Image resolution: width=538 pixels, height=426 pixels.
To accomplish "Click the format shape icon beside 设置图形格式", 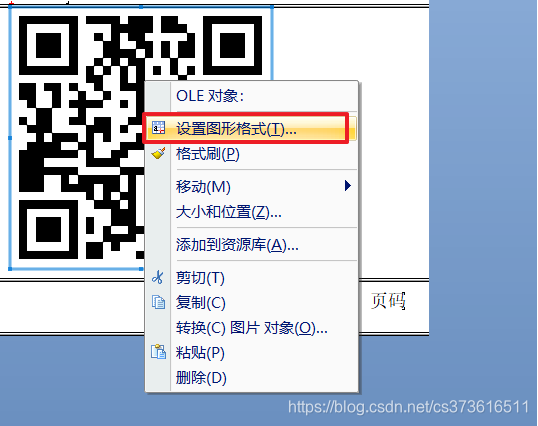I will (x=158, y=128).
